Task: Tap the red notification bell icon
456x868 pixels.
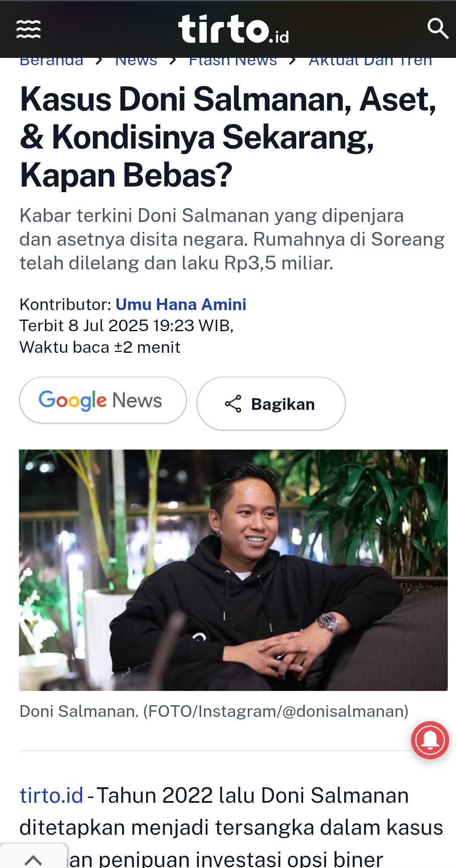Action: coord(430,740)
